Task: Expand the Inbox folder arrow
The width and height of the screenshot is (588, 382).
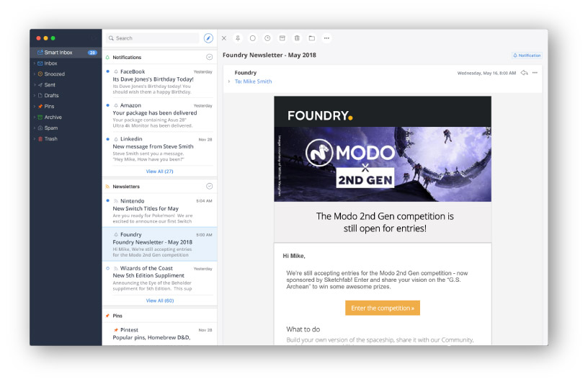Action: click(x=34, y=63)
